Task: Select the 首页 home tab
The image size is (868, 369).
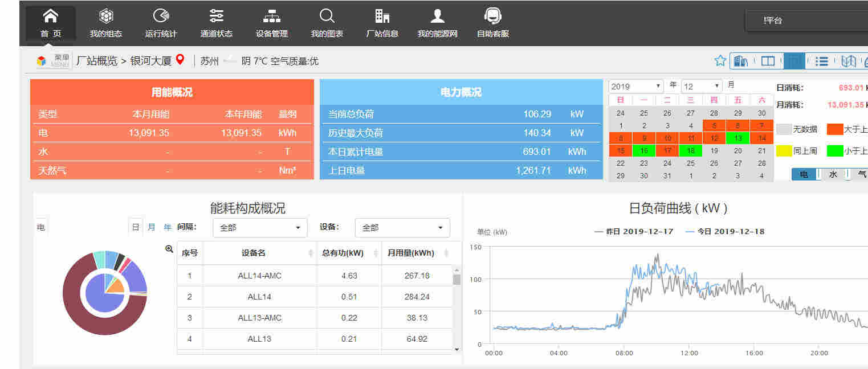Action: (50, 23)
